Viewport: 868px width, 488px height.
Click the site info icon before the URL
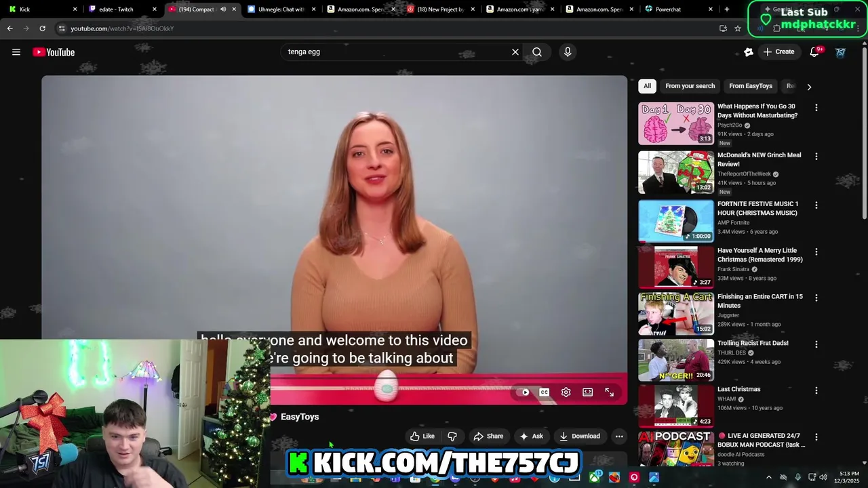click(x=62, y=28)
